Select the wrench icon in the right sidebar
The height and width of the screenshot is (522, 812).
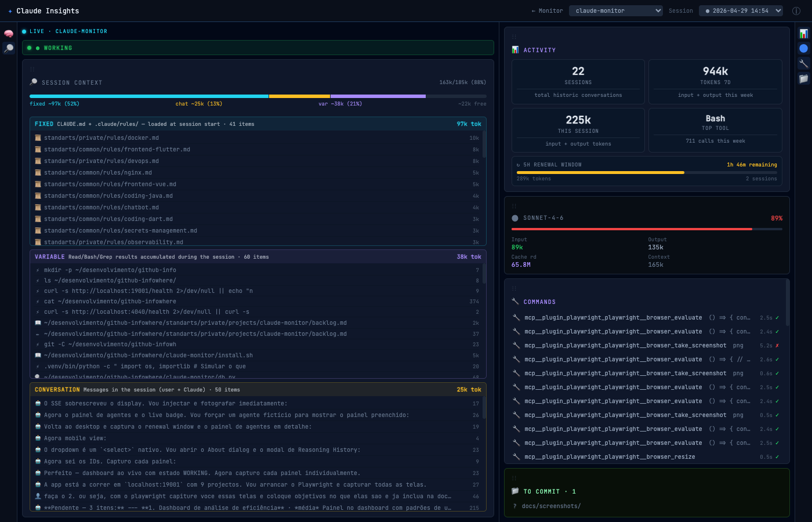(x=803, y=63)
